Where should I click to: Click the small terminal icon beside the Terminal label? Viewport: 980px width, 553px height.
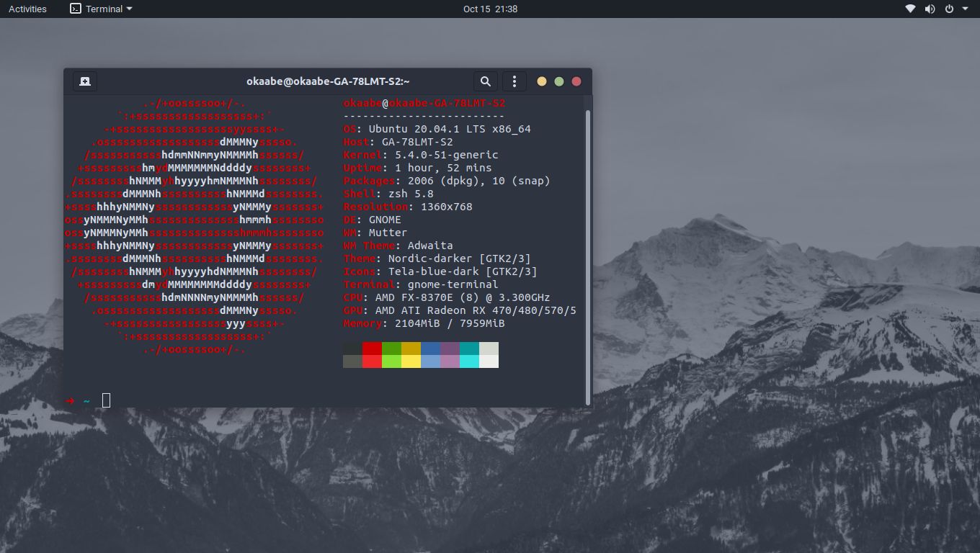[74, 9]
